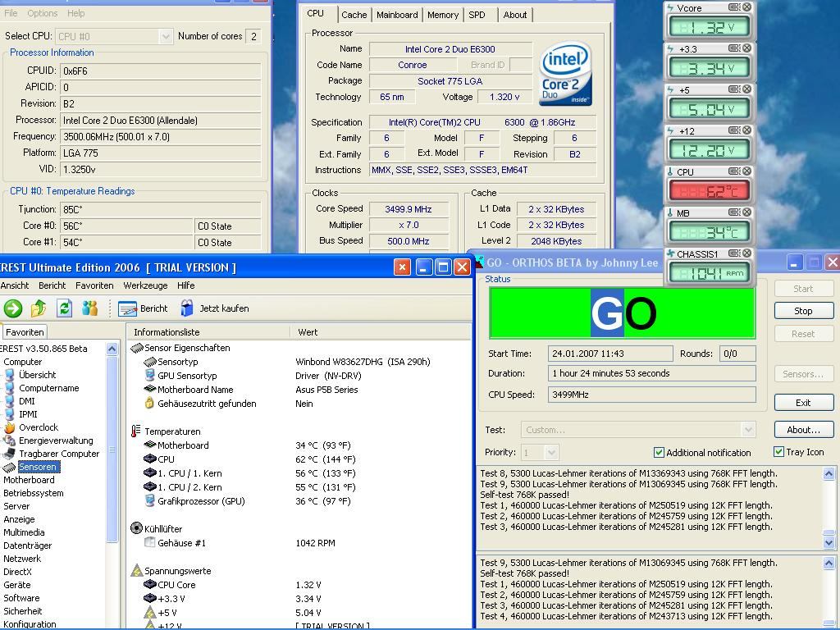Click the red X button left of Everest minimize
This screenshot has height=630, width=840.
pos(402,267)
